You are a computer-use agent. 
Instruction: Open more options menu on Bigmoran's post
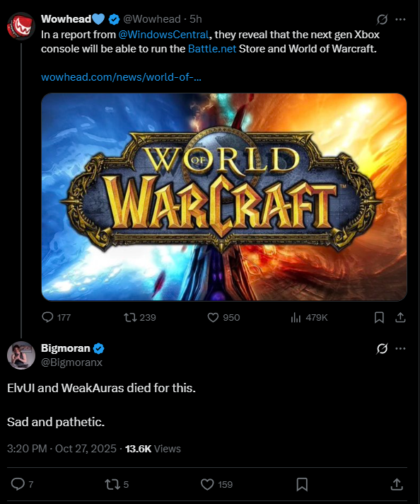[x=400, y=348]
